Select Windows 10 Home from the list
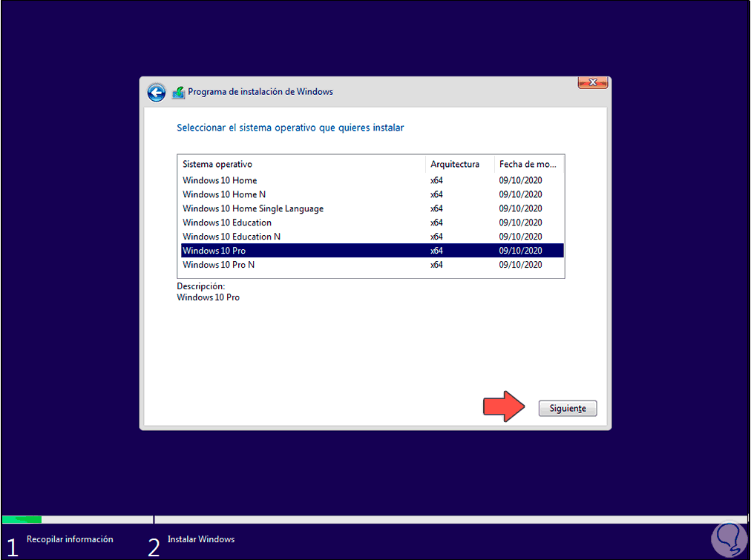The image size is (751, 560). (220, 180)
